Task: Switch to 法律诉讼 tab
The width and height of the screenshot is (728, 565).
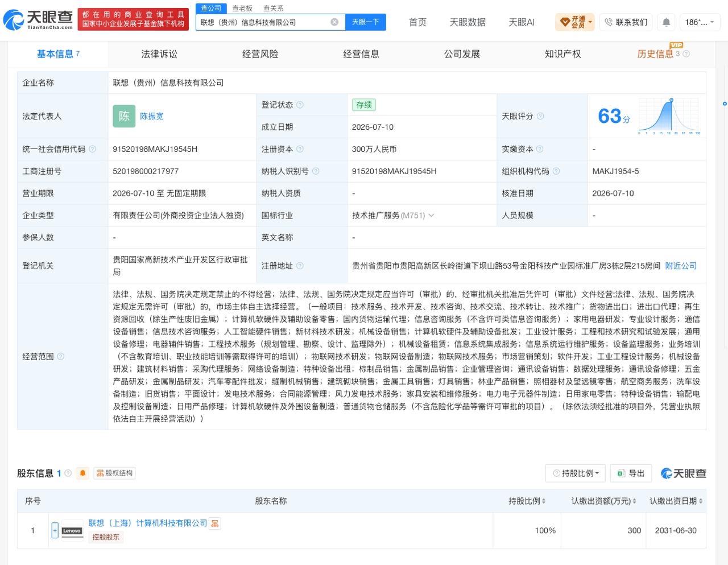Action: pyautogui.click(x=159, y=54)
